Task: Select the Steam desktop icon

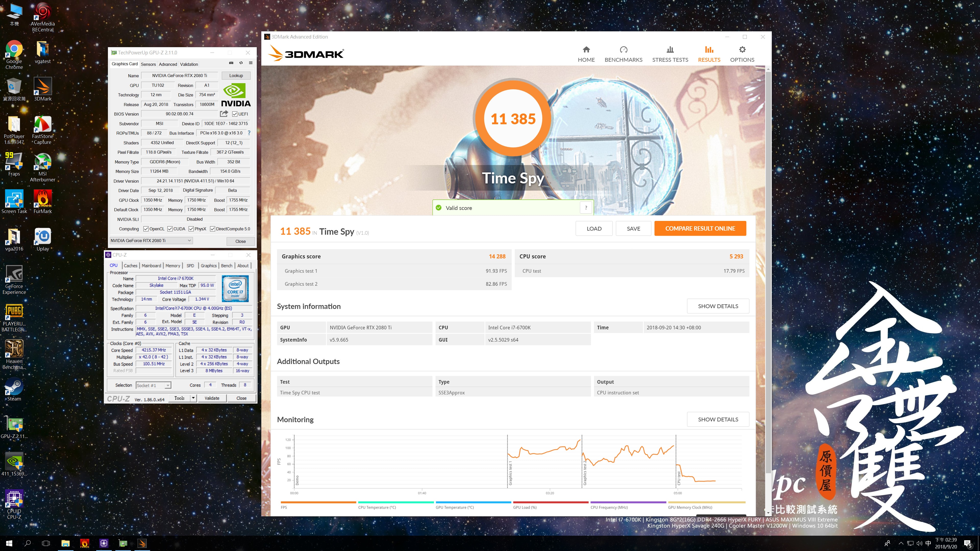Action: pos(14,389)
